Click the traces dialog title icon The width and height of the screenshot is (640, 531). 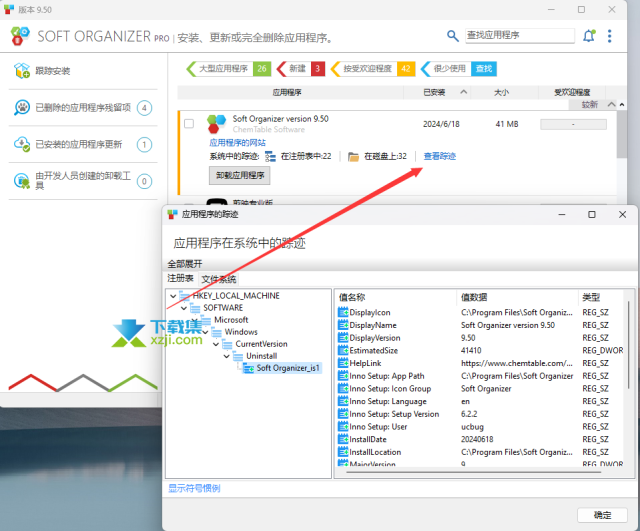pyautogui.click(x=173, y=214)
